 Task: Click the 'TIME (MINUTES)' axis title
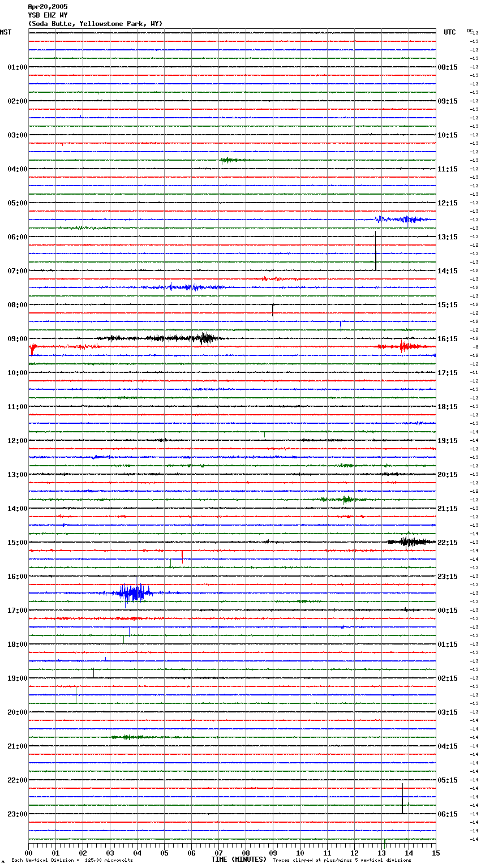(x=239, y=860)
